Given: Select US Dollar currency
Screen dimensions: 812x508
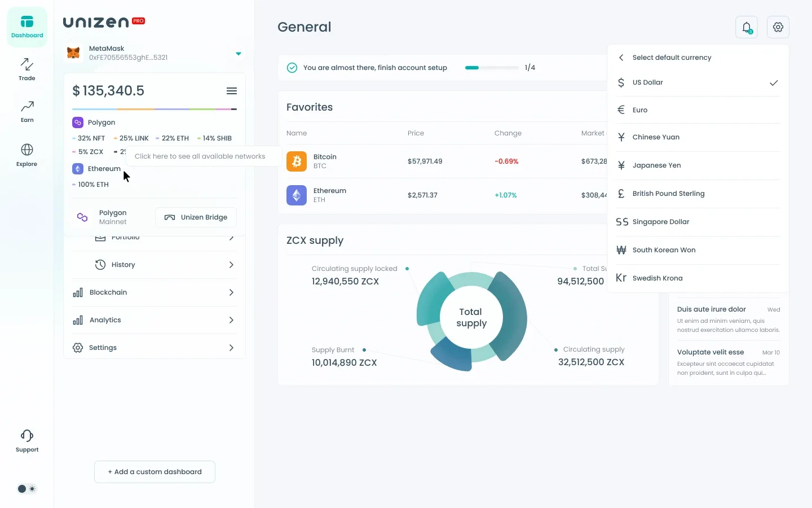Looking at the screenshot, I should click(x=698, y=82).
